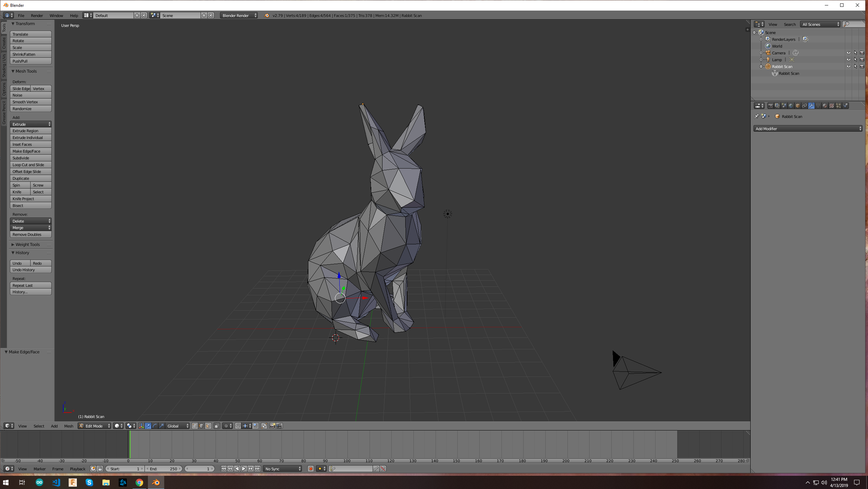The width and height of the screenshot is (868, 489).
Task: Open the Constraints chain-link tab
Action: 804,106
